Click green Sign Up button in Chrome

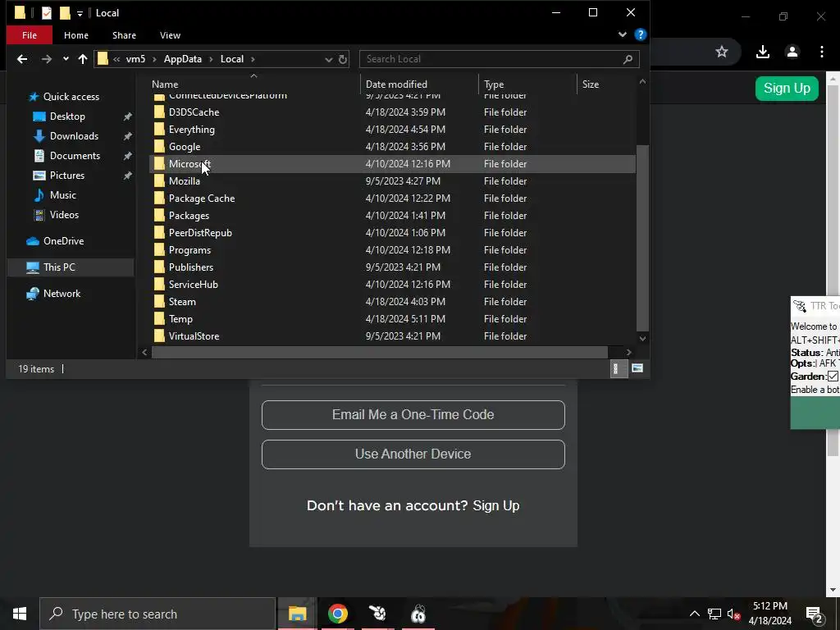[787, 89]
